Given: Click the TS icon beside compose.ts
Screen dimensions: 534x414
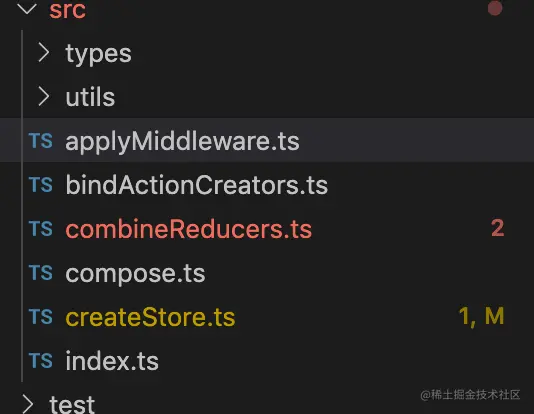Looking at the screenshot, I should (41, 272).
